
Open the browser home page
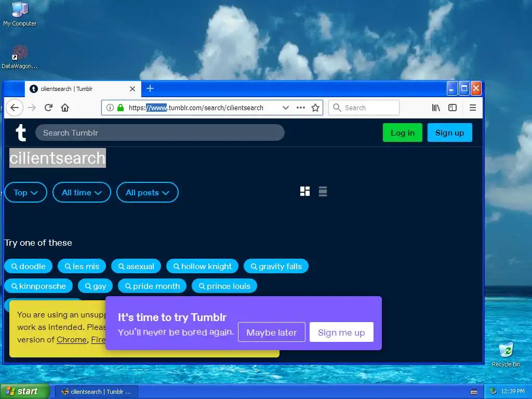[x=65, y=108]
